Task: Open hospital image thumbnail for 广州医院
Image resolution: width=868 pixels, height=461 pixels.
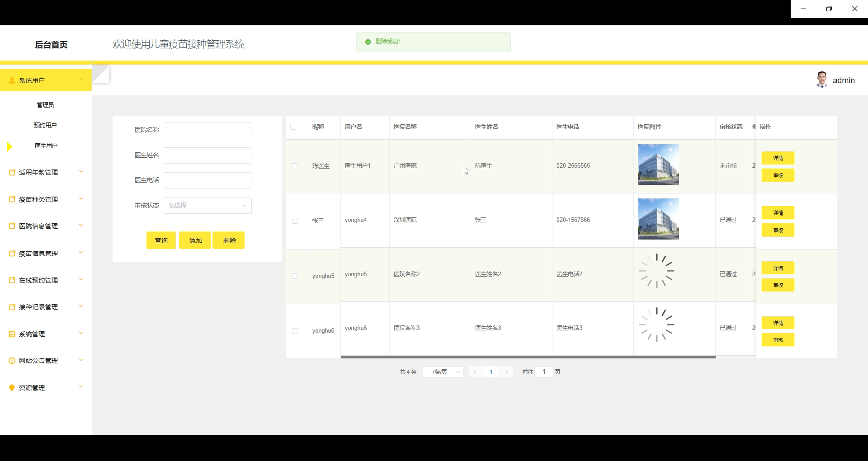Action: pyautogui.click(x=658, y=165)
